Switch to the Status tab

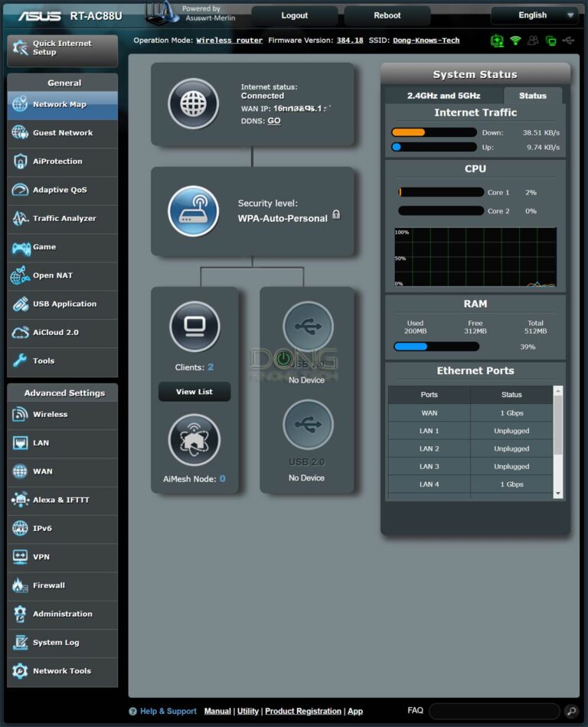[x=533, y=96]
